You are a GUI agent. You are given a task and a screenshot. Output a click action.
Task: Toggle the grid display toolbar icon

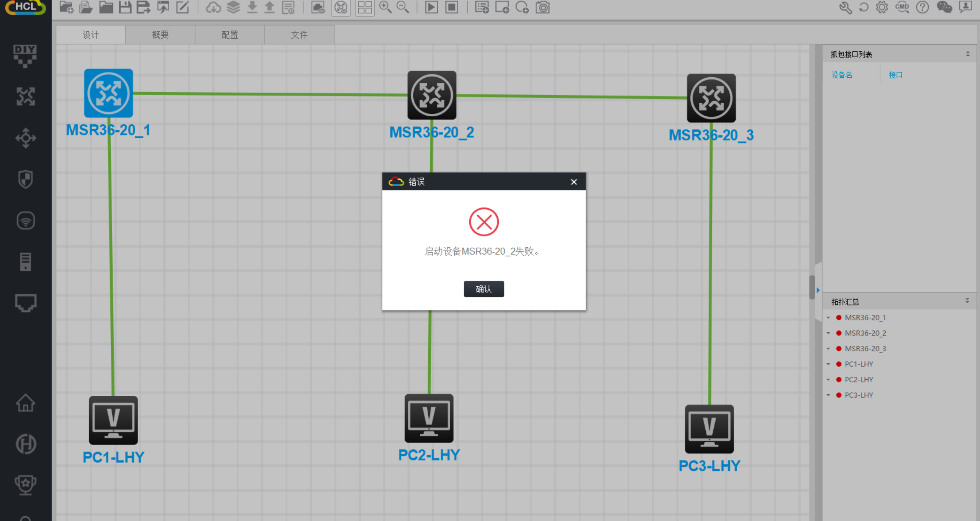coord(365,8)
